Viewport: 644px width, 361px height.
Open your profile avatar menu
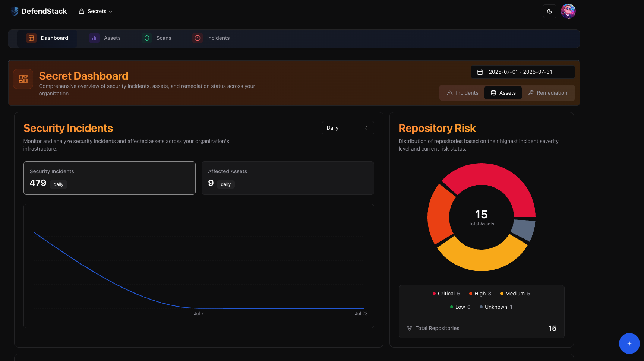pos(568,11)
